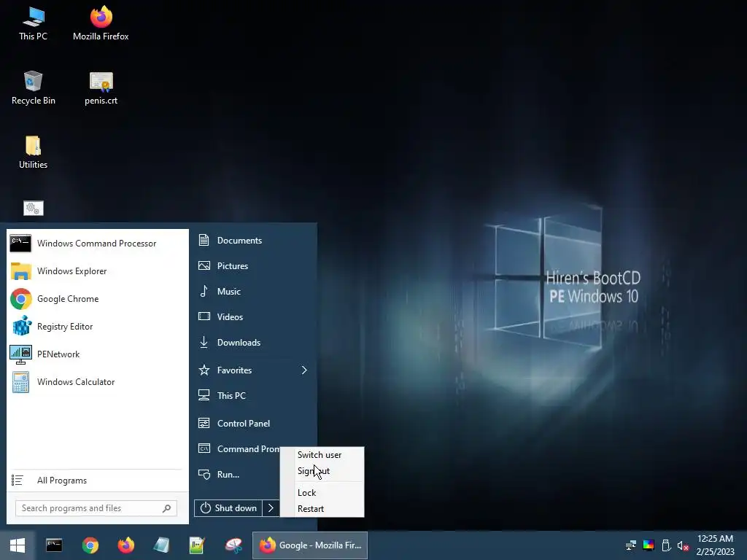Image resolution: width=747 pixels, height=560 pixels.
Task: Click the Shut down button
Action: pos(228,508)
